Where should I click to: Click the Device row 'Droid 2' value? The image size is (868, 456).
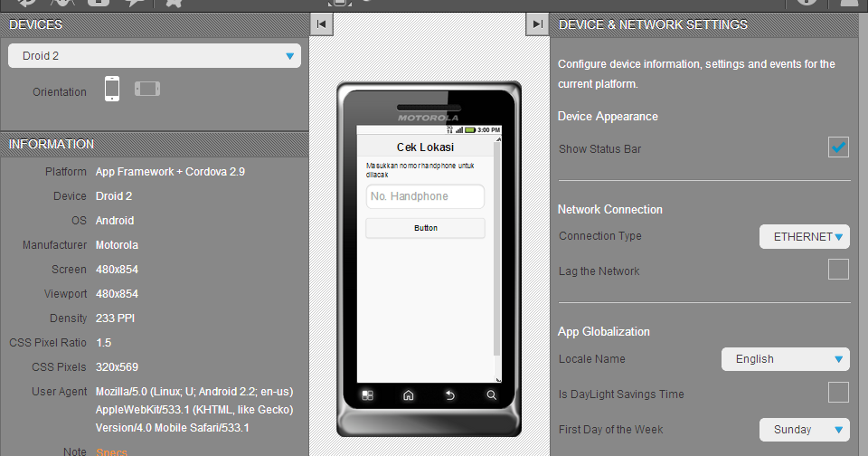click(114, 196)
